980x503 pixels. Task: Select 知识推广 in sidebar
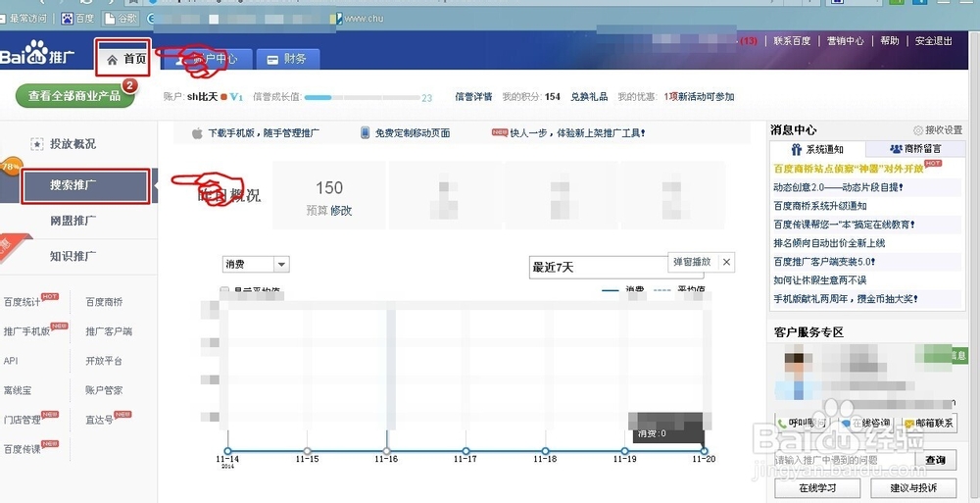[73, 256]
